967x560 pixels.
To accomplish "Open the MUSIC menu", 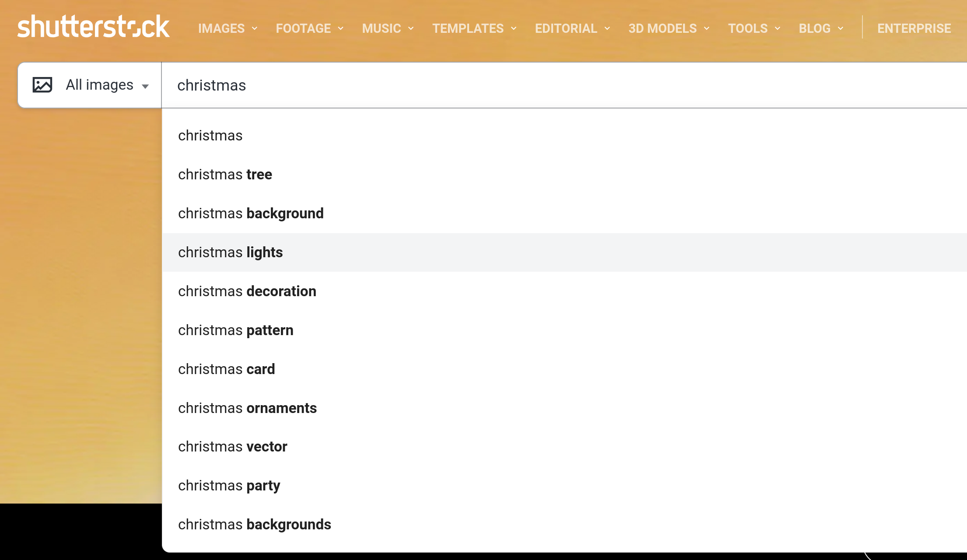I will [387, 28].
